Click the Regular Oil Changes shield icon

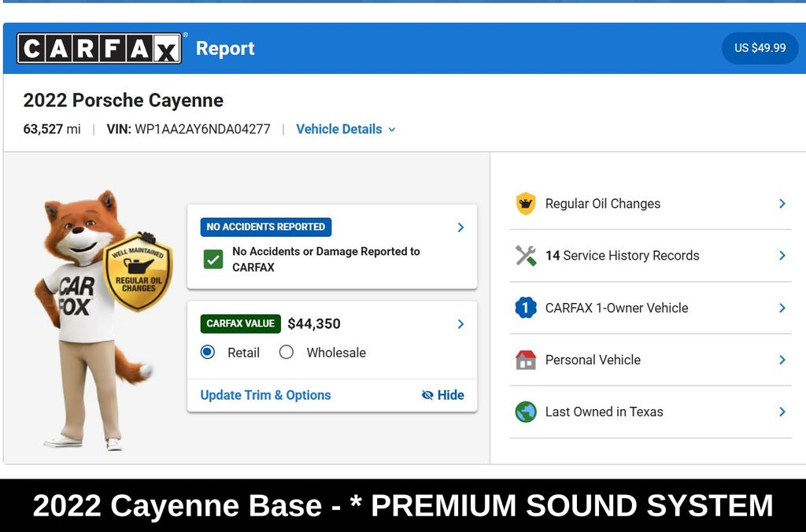(x=525, y=204)
